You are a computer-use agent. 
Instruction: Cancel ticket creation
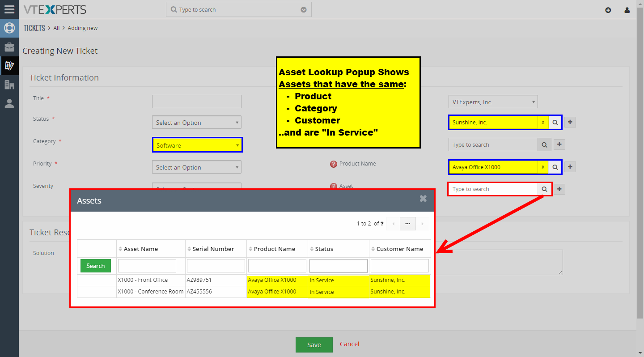[349, 344]
